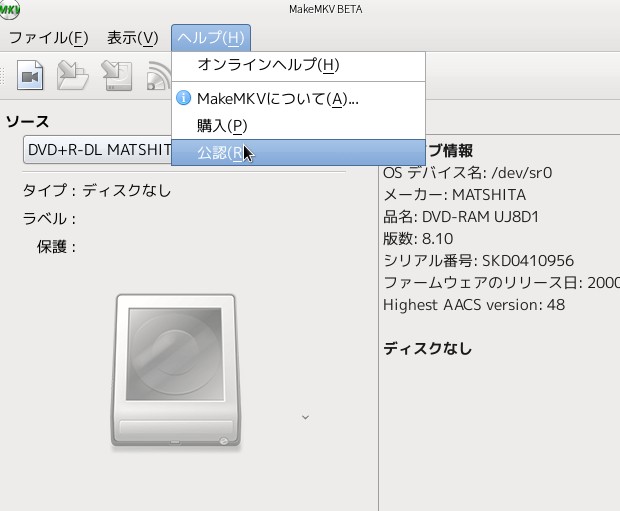
Task: Click ファームウェアのリリース日 line
Action: pyautogui.click(x=501, y=283)
